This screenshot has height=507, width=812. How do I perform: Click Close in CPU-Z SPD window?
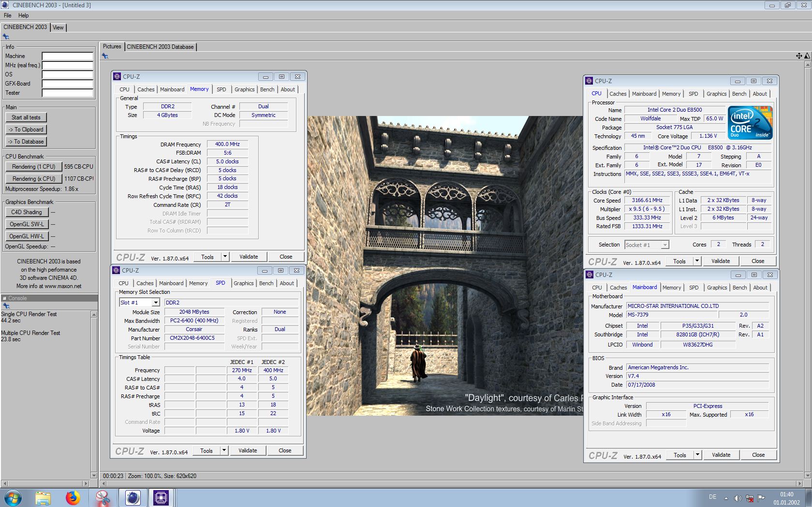[x=285, y=450]
